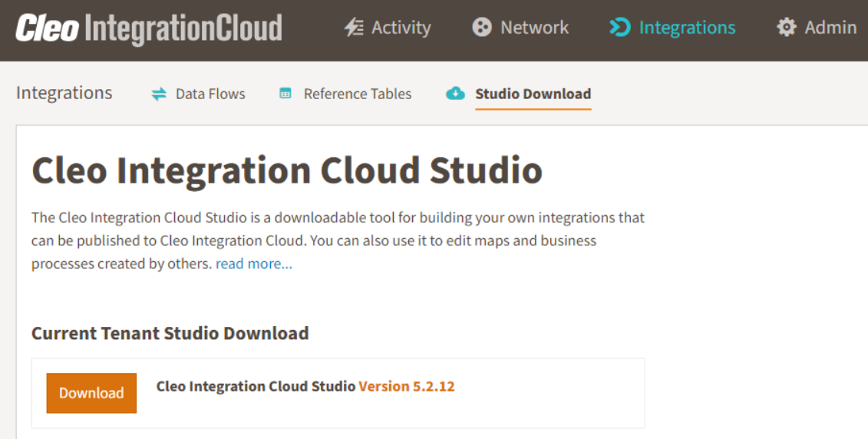This screenshot has height=439, width=868.
Task: Click the Cleo Integration Cloud Studio heading
Action: coord(287,170)
